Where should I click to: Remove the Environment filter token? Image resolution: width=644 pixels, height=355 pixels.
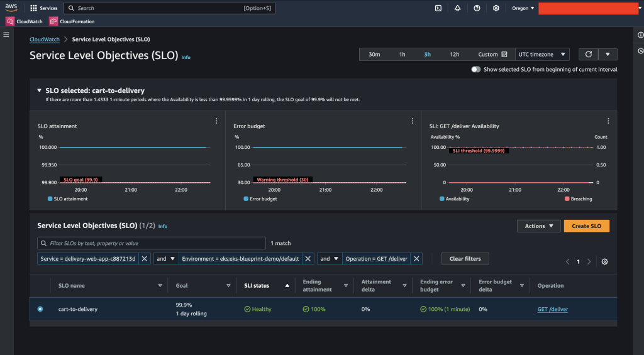click(x=308, y=259)
